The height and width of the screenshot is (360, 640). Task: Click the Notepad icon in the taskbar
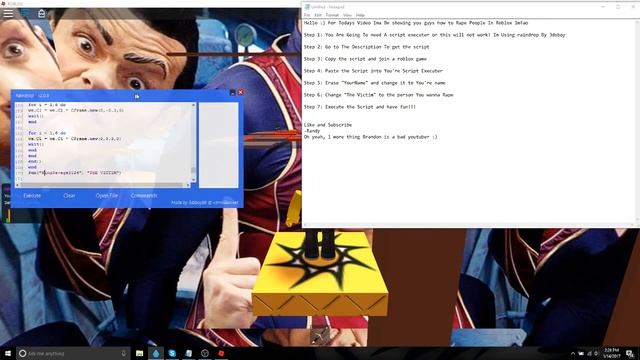(x=189, y=353)
